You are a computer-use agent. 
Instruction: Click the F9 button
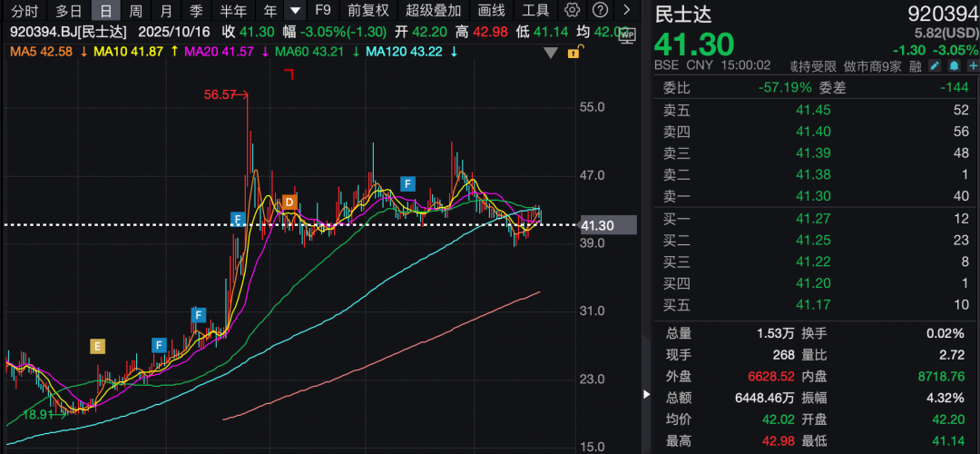click(x=322, y=11)
